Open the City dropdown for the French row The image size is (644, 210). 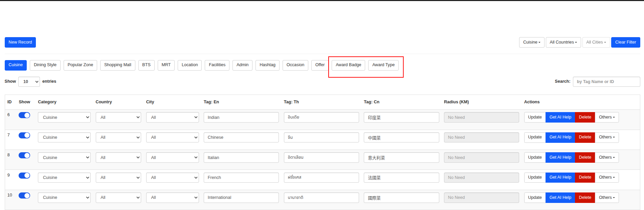(173, 178)
